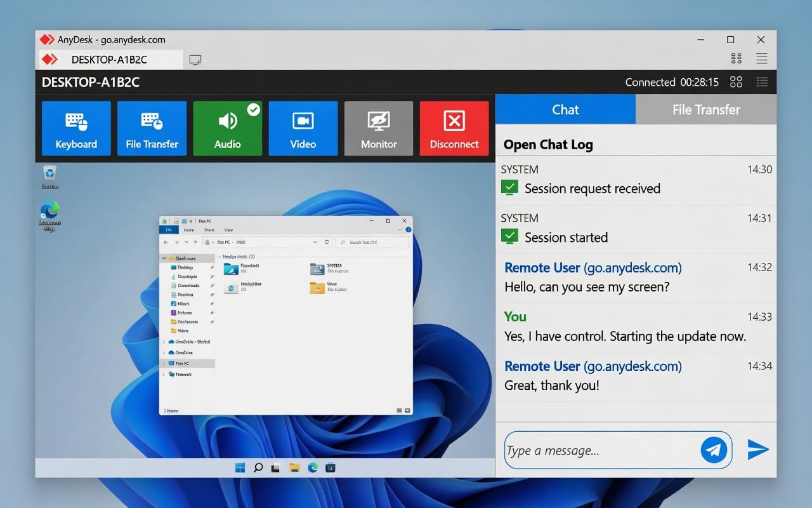The width and height of the screenshot is (812, 508).
Task: Click the green check icon beside Session started
Action: pyautogui.click(x=509, y=236)
